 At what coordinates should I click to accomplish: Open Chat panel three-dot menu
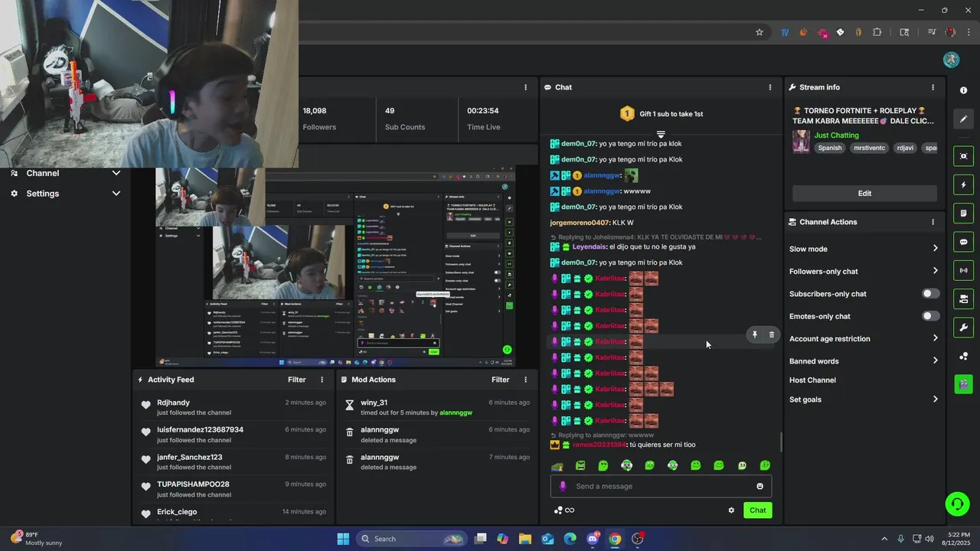770,87
